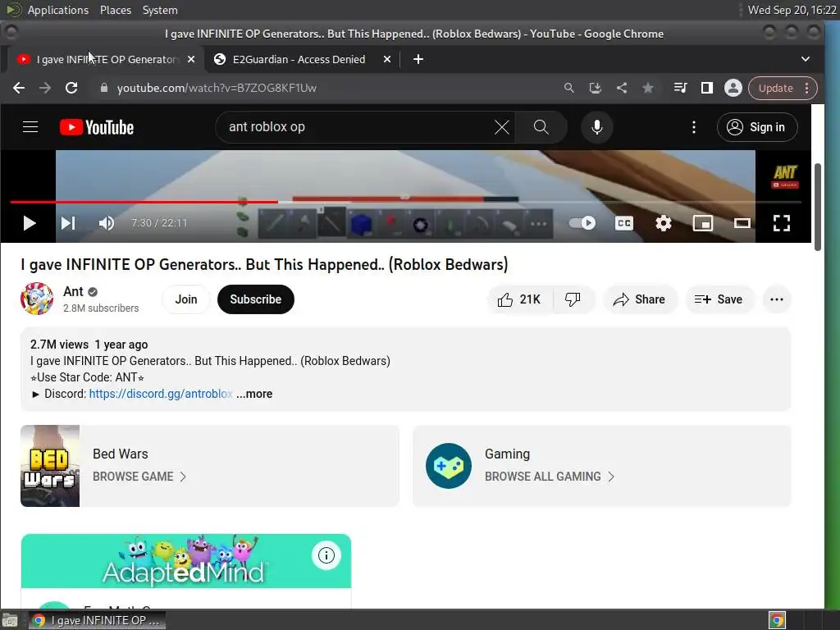Like the video with thumbs up

519,299
